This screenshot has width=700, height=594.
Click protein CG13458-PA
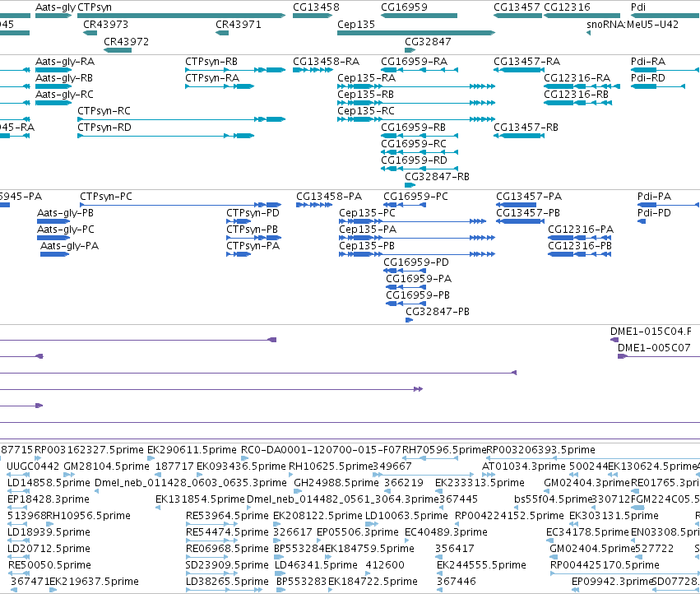click(x=314, y=205)
